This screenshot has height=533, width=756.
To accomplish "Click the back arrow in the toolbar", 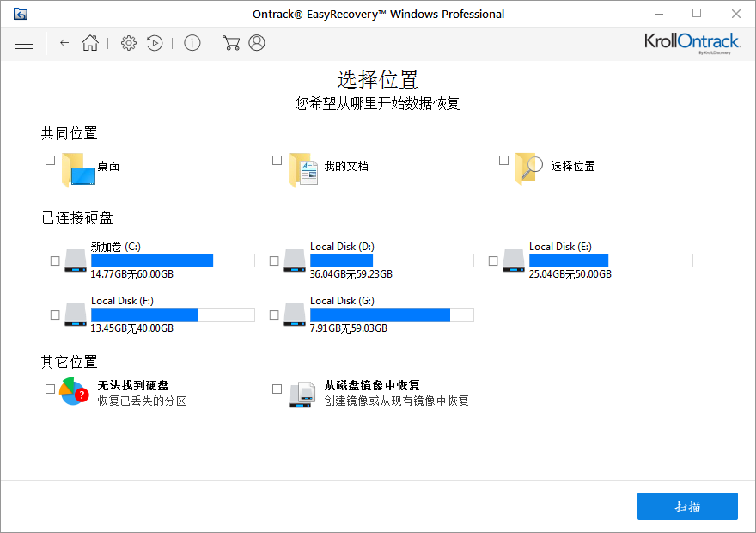I will [64, 43].
